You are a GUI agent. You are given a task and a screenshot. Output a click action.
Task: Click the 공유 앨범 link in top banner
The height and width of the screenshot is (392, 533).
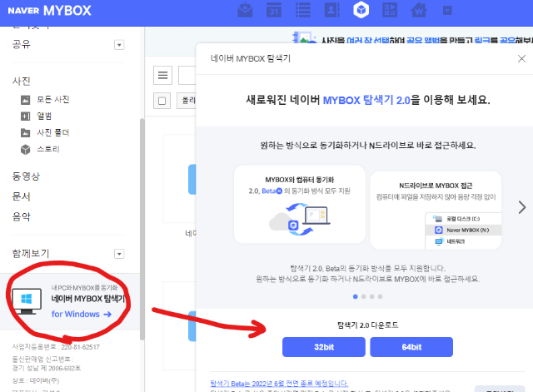[x=423, y=41]
